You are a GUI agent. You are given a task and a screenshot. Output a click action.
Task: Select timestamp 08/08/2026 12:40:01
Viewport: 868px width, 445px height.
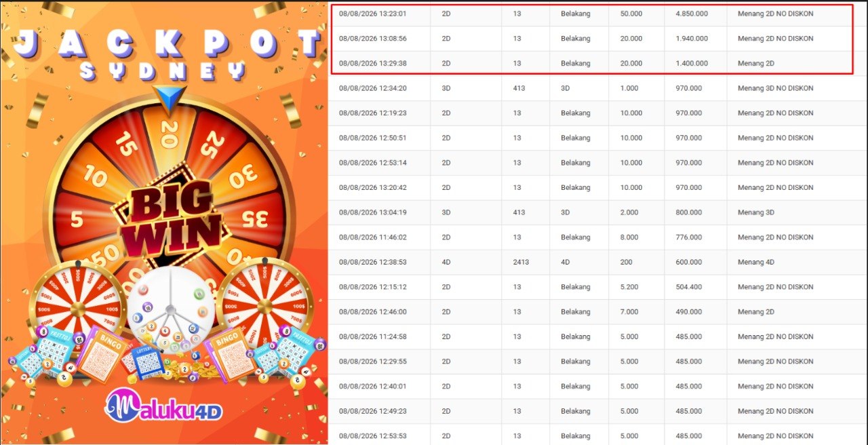pyautogui.click(x=372, y=387)
